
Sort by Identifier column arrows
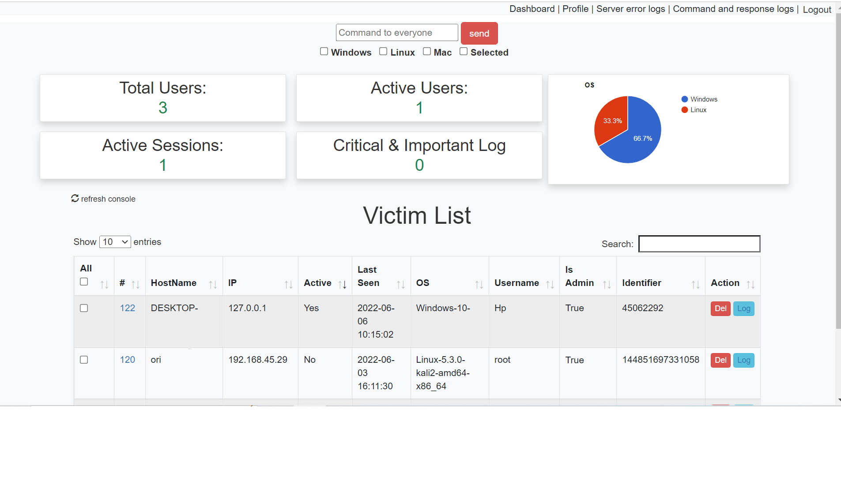(695, 285)
